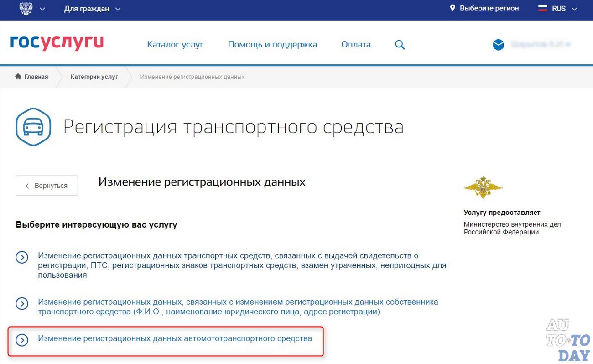Open the blurred user account dropdown
The width and height of the screenshot is (593, 364).
541,45
